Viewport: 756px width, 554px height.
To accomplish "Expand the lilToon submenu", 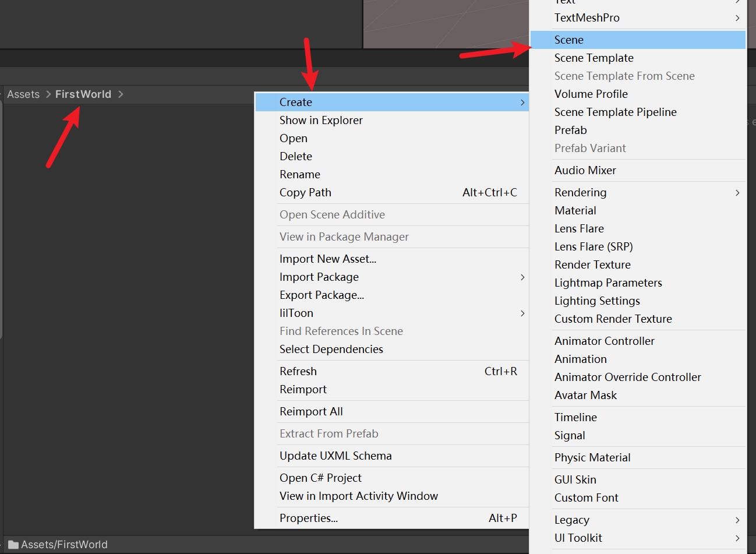I will (392, 313).
